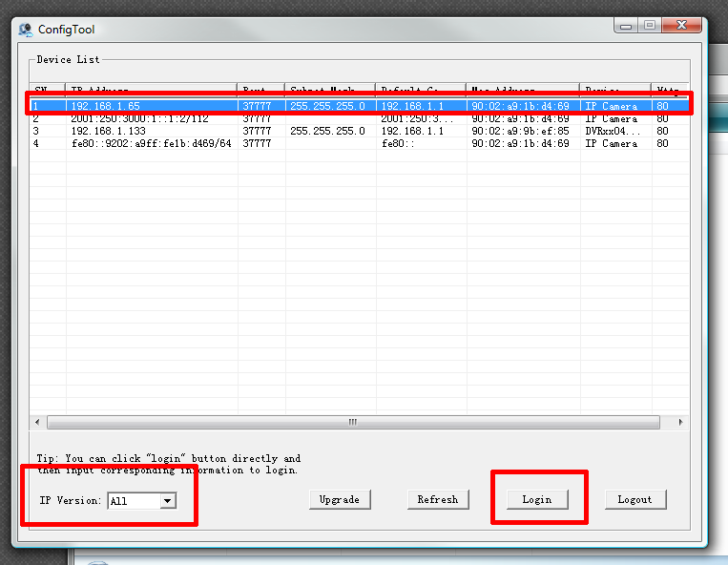Select the fe80::9202:a9ff:fe1b:d469/64 device row
The height and width of the screenshot is (565, 728).
coord(153,143)
